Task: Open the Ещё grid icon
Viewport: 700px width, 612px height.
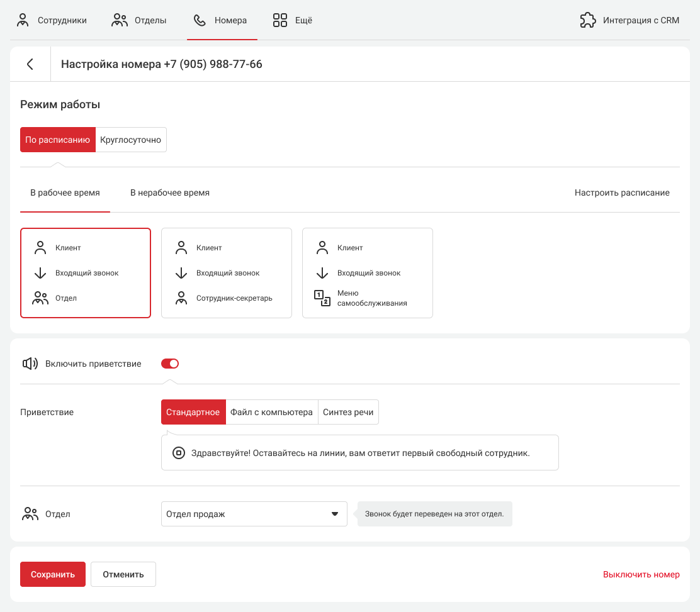Action: click(x=279, y=20)
